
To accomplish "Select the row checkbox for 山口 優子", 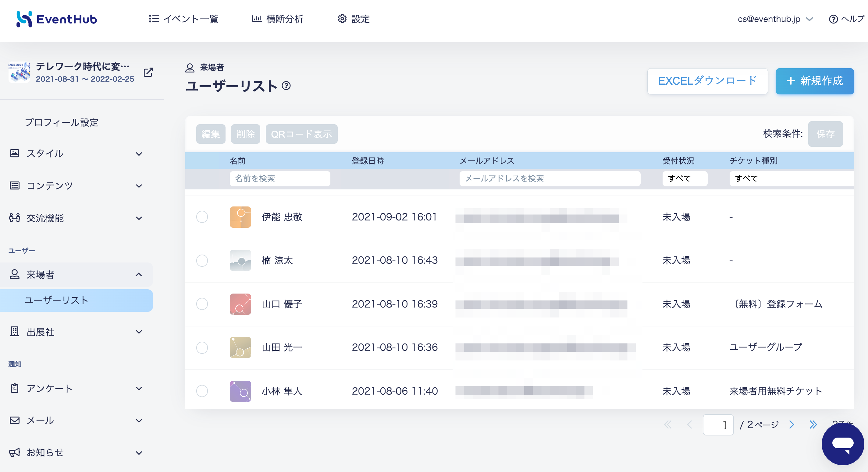I will [202, 304].
